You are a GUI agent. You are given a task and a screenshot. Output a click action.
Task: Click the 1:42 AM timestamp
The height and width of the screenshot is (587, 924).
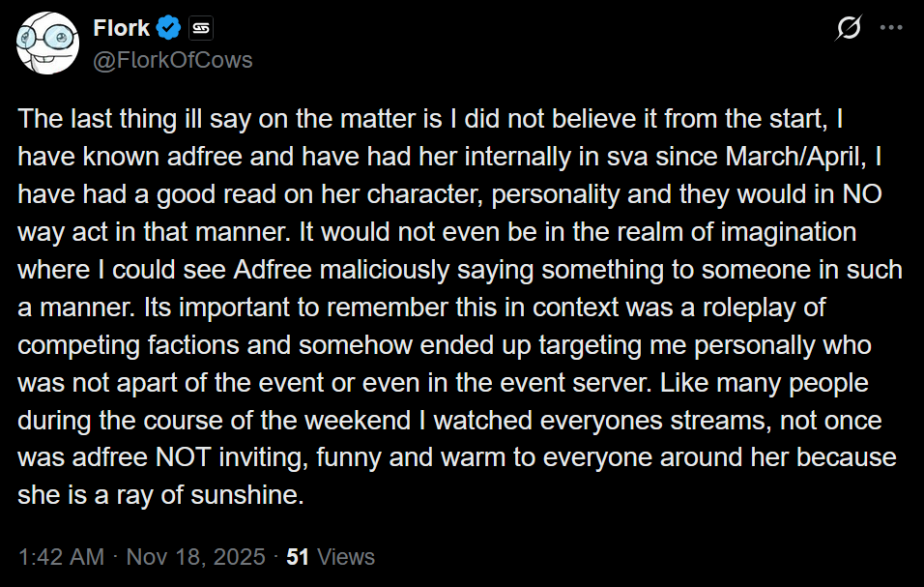tap(61, 557)
